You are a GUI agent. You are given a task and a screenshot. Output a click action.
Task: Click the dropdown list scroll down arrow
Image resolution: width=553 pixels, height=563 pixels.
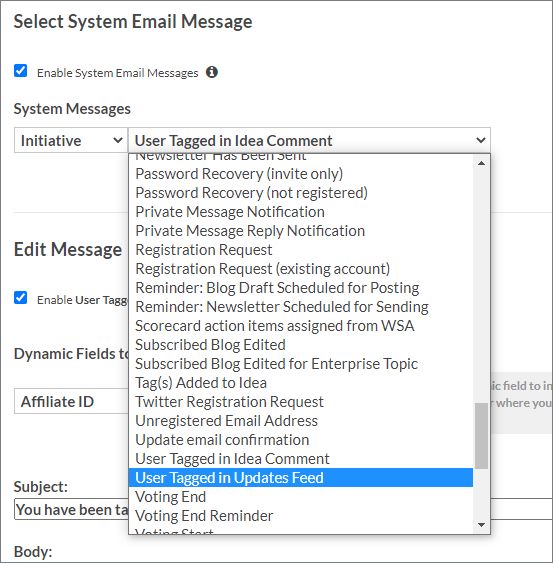[482, 525]
